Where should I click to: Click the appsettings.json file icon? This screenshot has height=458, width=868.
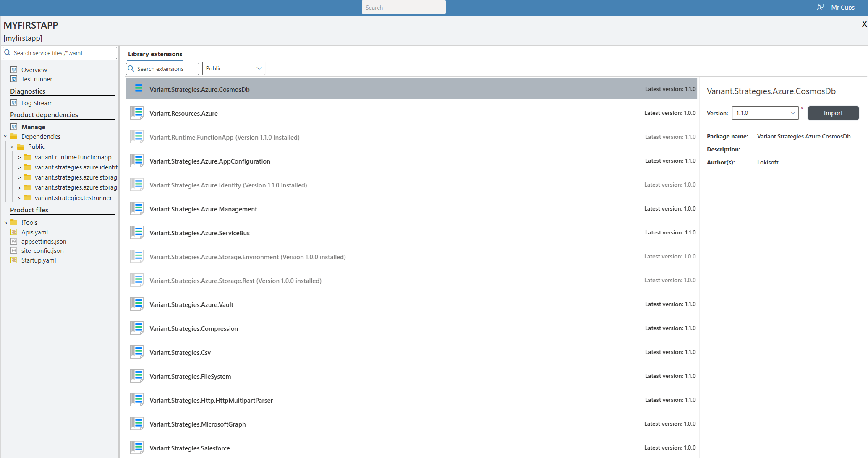tap(14, 241)
